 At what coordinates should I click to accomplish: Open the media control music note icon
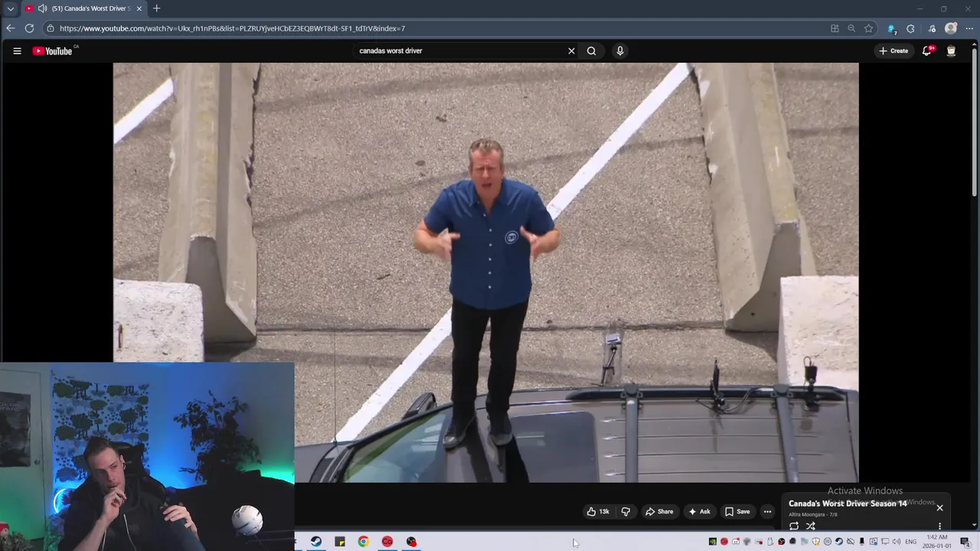[x=932, y=28]
